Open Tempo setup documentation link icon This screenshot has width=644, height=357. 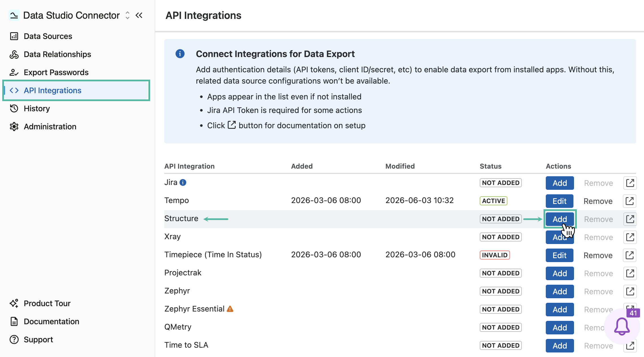630,201
